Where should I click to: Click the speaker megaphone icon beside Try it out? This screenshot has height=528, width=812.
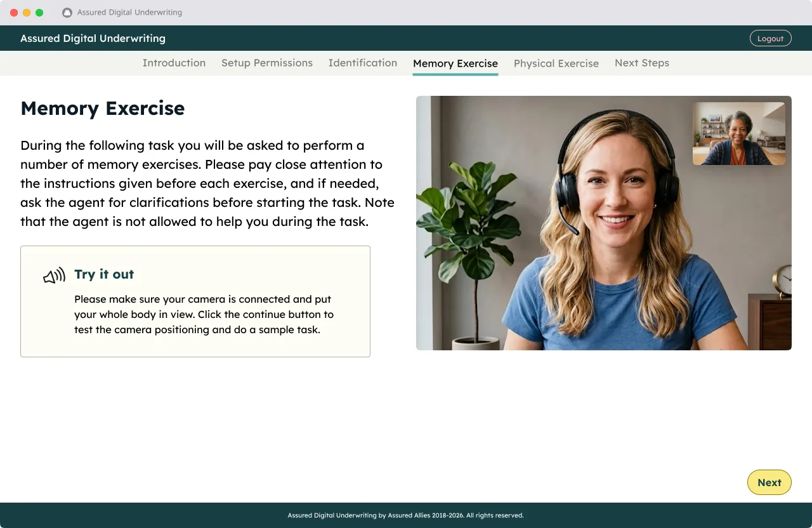(x=55, y=275)
